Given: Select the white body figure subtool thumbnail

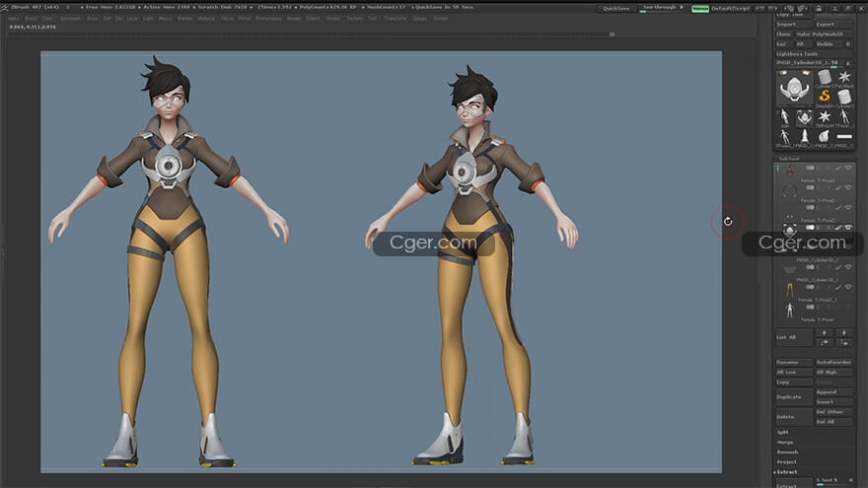Looking at the screenshot, I should tap(789, 310).
